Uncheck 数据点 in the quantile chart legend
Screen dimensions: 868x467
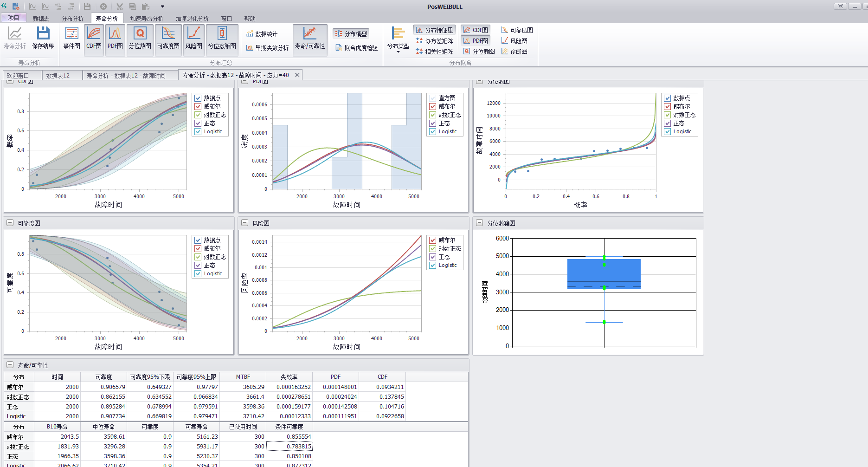click(668, 98)
